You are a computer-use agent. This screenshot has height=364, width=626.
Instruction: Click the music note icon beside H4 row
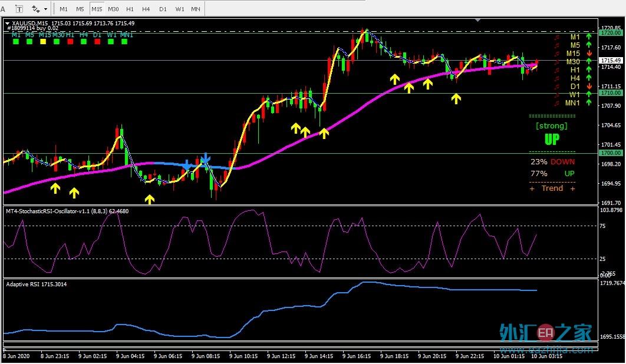[x=557, y=78]
